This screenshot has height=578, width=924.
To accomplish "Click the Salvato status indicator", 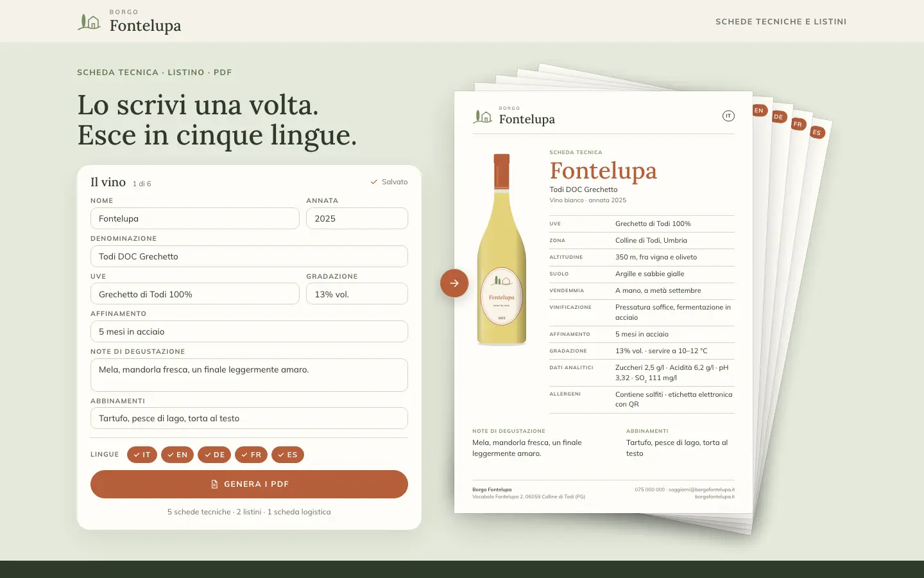I will (389, 182).
